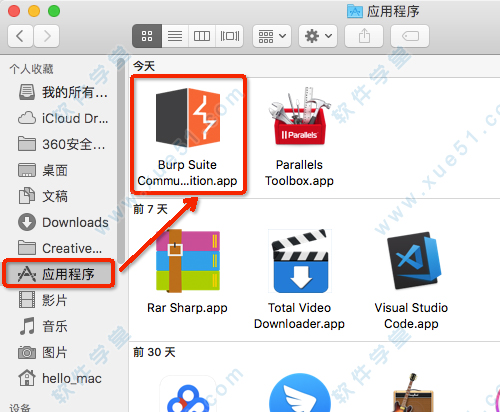Image resolution: width=500 pixels, height=412 pixels.
Task: Switch to icon grid view
Action: 147,36
